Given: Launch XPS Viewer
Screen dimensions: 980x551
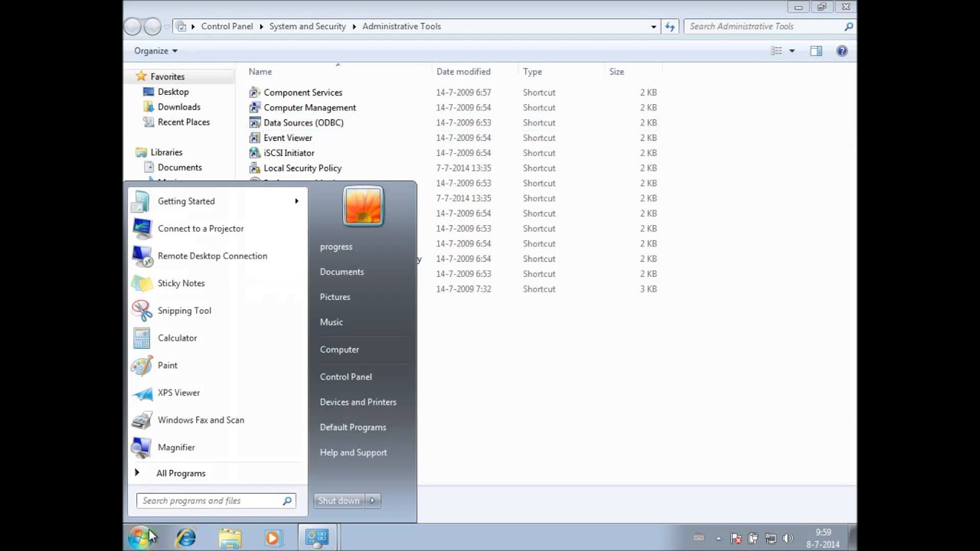Looking at the screenshot, I should 217,393.
